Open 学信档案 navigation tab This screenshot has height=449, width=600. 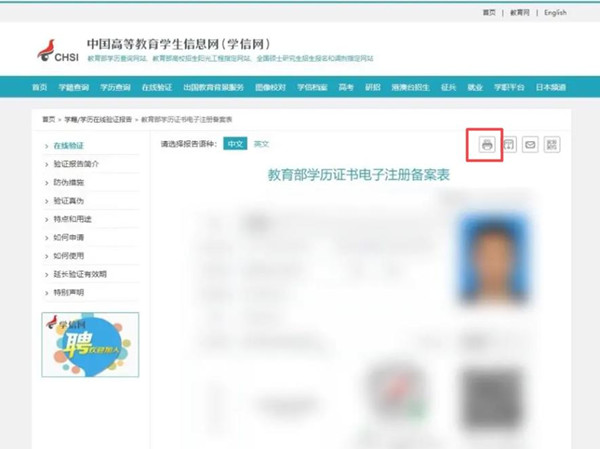[x=311, y=87]
